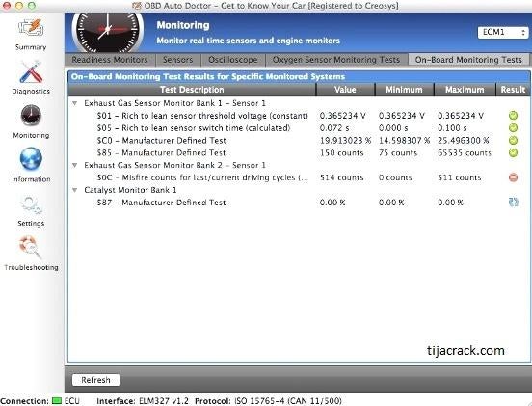
Task: Click green result icon for $85 test
Action: (x=513, y=152)
